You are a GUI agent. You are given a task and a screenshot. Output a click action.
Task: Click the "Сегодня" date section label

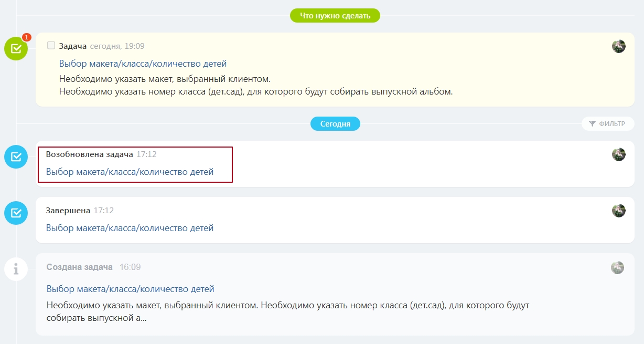coord(335,124)
